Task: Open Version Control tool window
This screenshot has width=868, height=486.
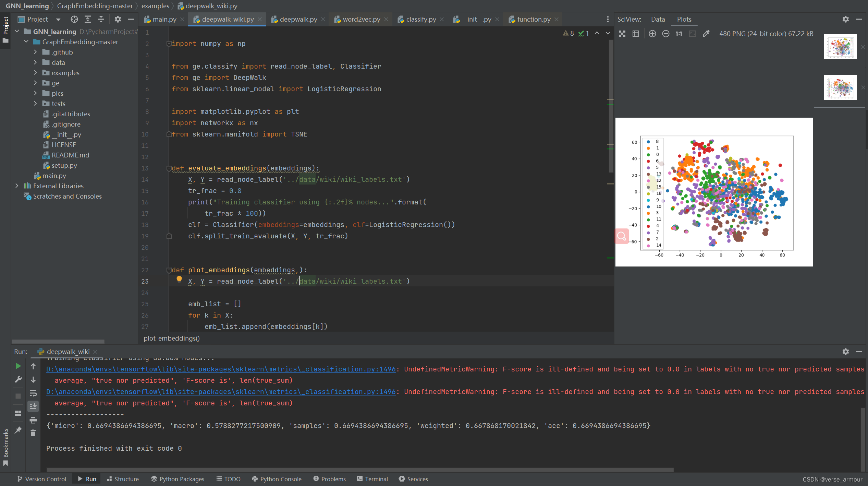Action: coord(41,479)
